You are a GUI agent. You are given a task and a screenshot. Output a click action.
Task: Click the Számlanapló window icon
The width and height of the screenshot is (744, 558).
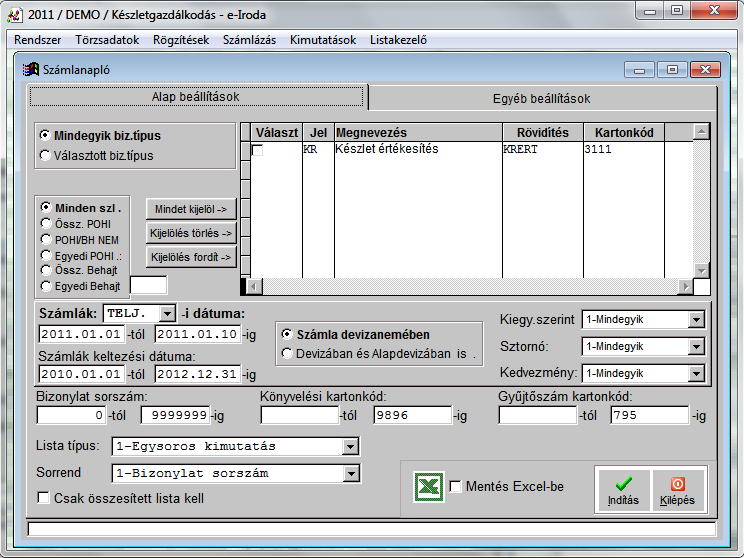coord(31,70)
